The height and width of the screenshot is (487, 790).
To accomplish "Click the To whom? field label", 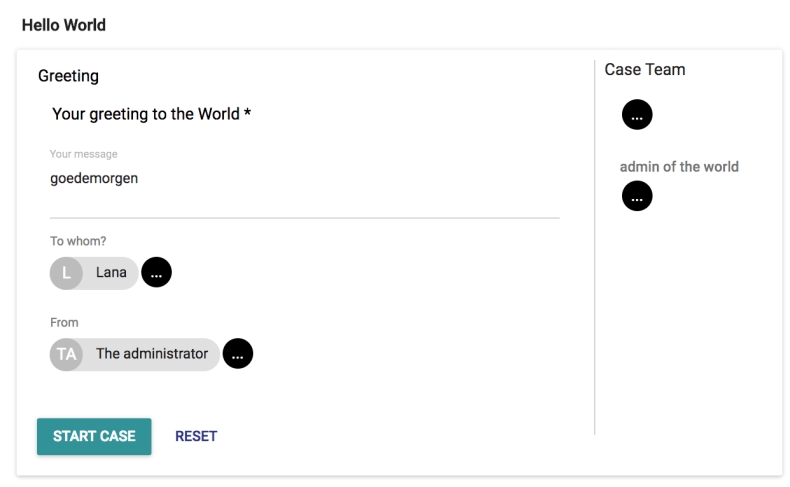I will [x=78, y=241].
